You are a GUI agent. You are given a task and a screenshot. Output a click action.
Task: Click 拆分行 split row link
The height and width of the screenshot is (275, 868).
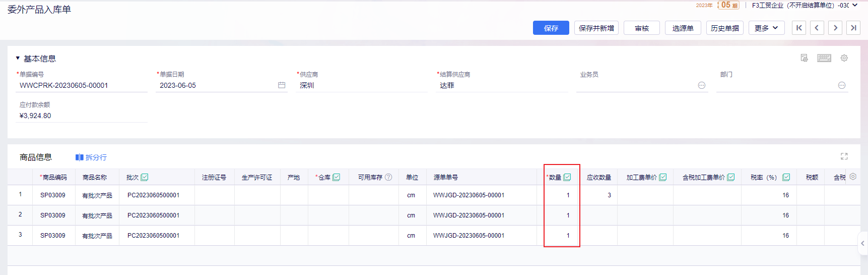point(91,157)
